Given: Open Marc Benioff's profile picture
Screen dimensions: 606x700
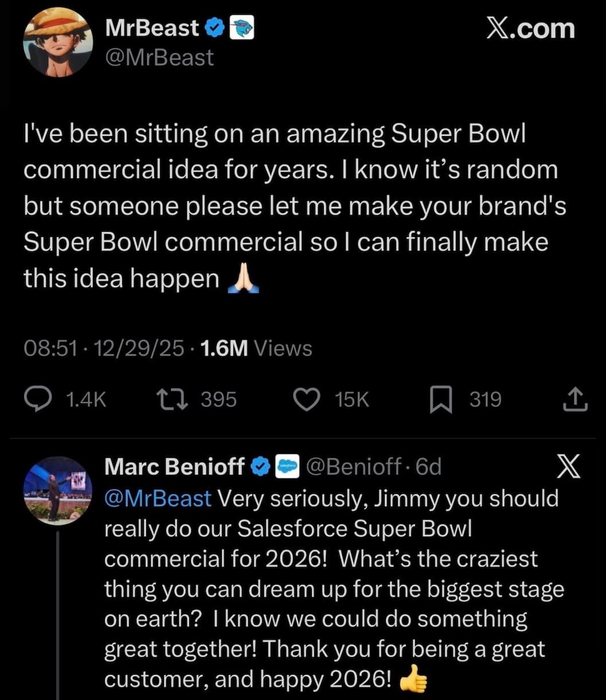Looking at the screenshot, I should click(x=57, y=490).
